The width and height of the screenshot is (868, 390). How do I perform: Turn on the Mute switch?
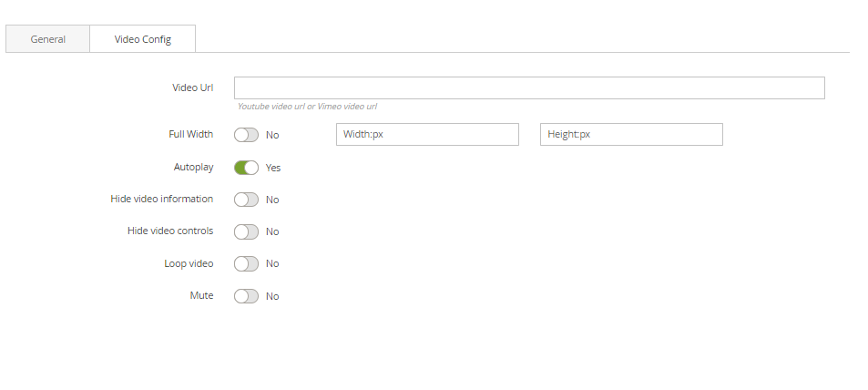[247, 296]
